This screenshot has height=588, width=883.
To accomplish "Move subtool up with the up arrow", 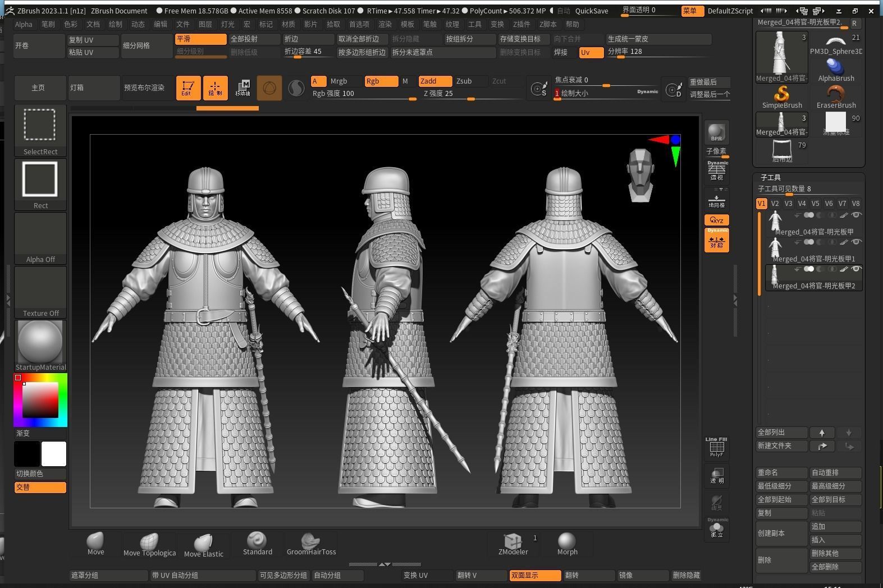I will 822,433.
